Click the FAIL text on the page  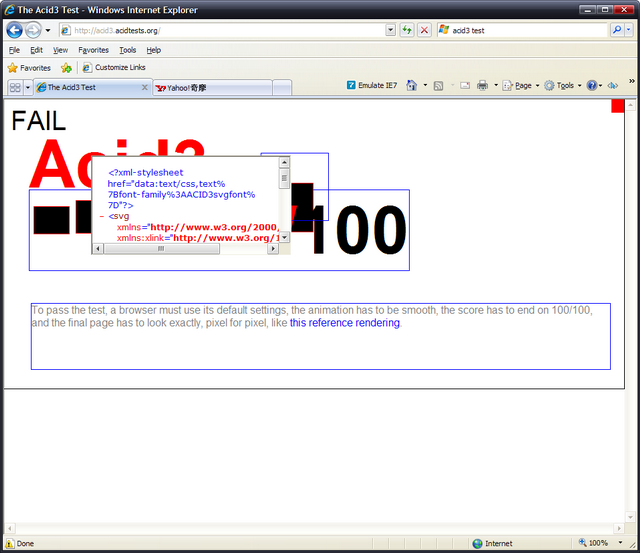tap(39, 121)
